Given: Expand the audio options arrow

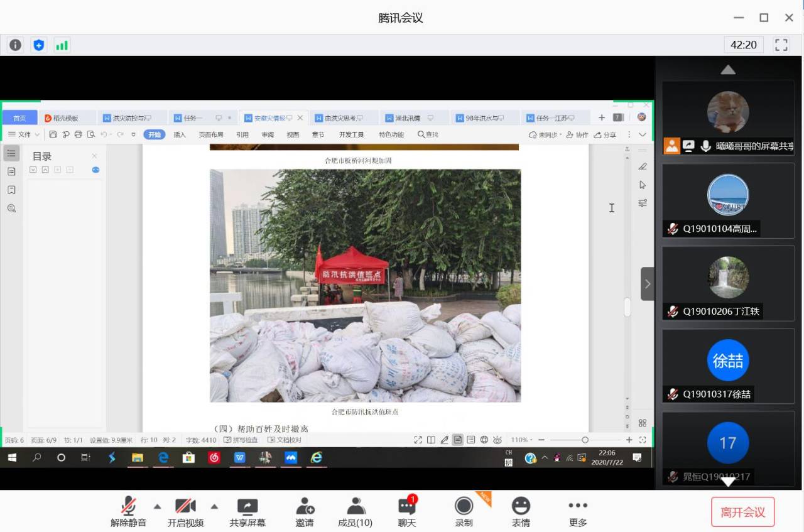Looking at the screenshot, I should pyautogui.click(x=157, y=506).
